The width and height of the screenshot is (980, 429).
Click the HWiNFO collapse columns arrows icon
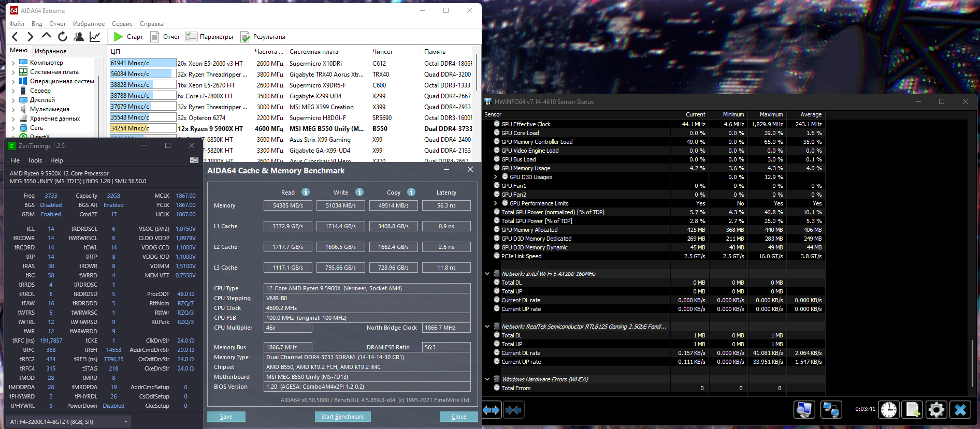(x=513, y=410)
